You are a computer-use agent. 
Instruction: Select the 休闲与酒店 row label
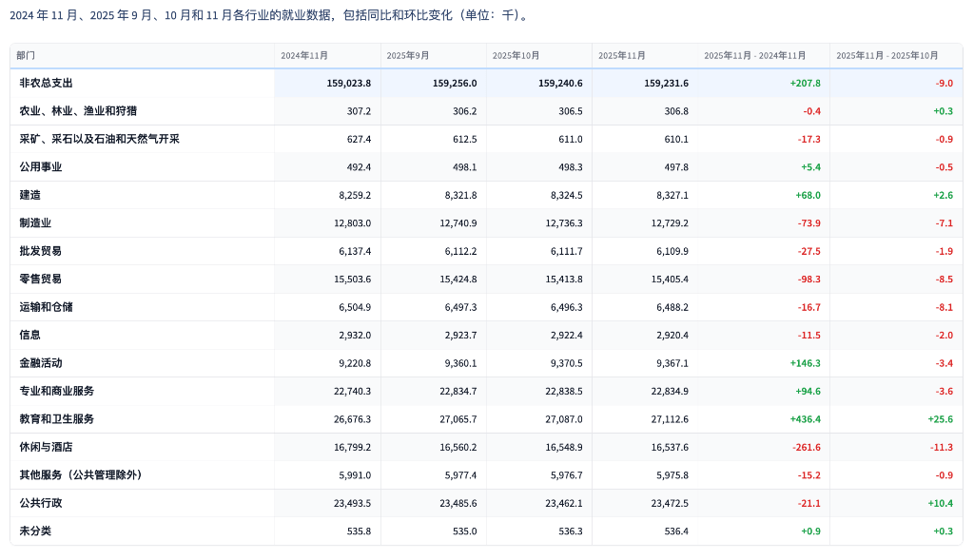(46, 447)
